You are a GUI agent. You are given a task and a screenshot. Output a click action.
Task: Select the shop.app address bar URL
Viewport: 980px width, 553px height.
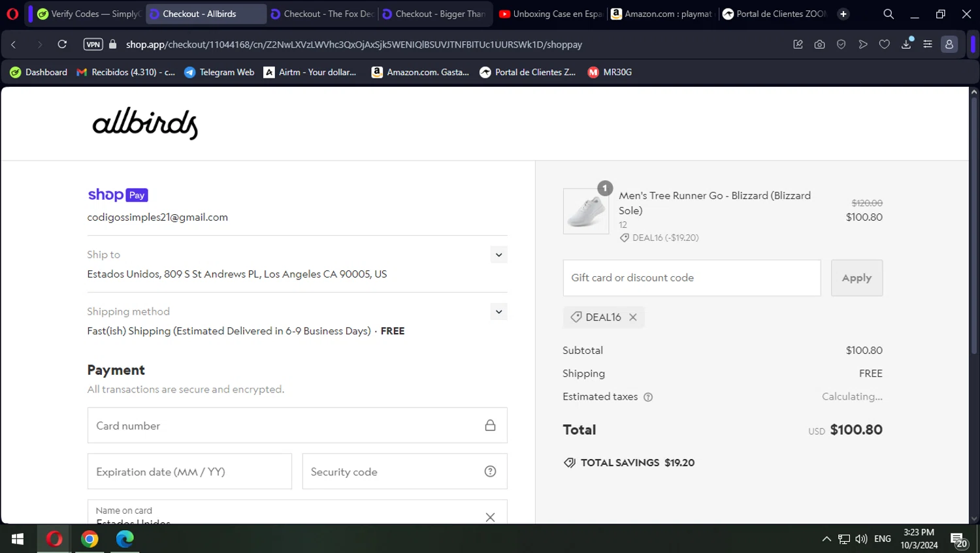[354, 44]
